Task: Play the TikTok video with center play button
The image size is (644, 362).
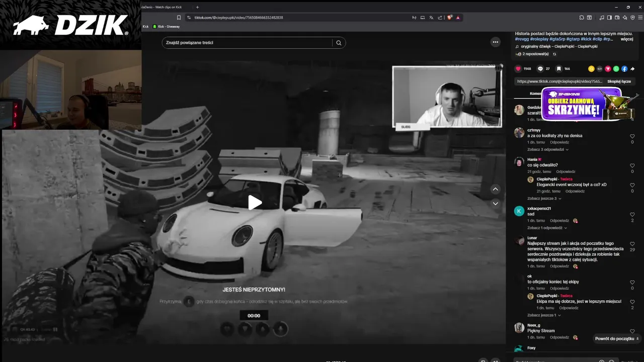Action: click(255, 203)
